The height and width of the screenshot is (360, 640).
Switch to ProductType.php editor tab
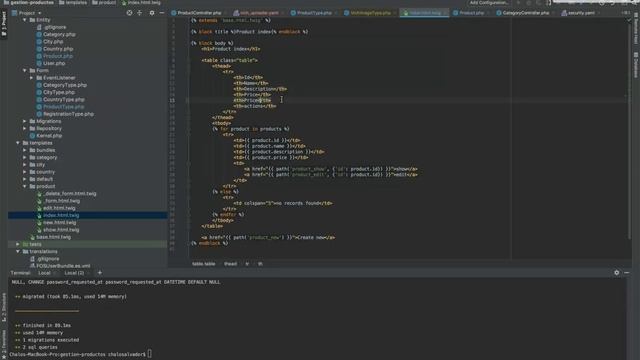pyautogui.click(x=314, y=13)
